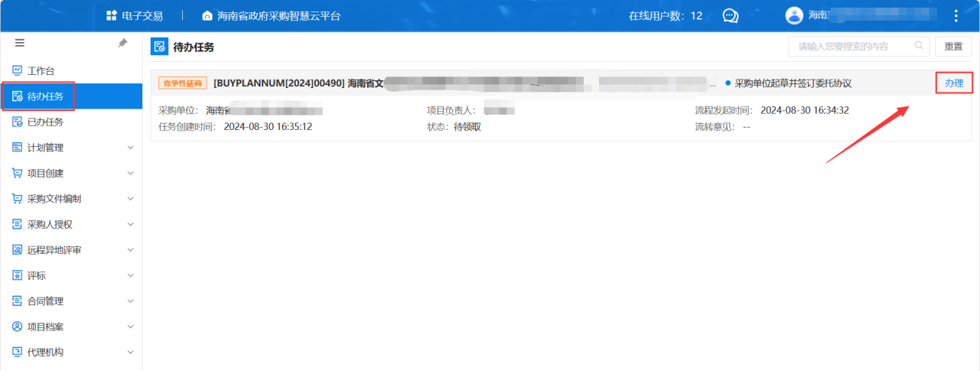This screenshot has height=371, width=980.
Task: Collapse sidebar with hamburger icon
Action: [x=20, y=44]
